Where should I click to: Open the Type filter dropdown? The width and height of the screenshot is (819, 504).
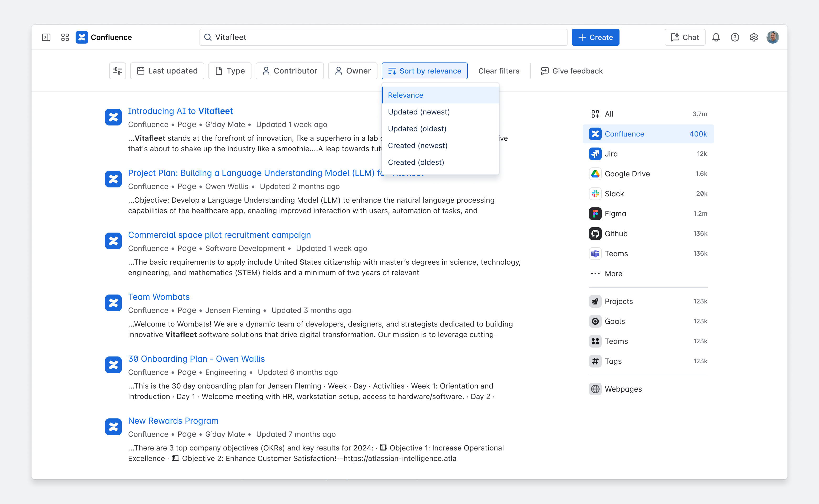[x=230, y=71]
